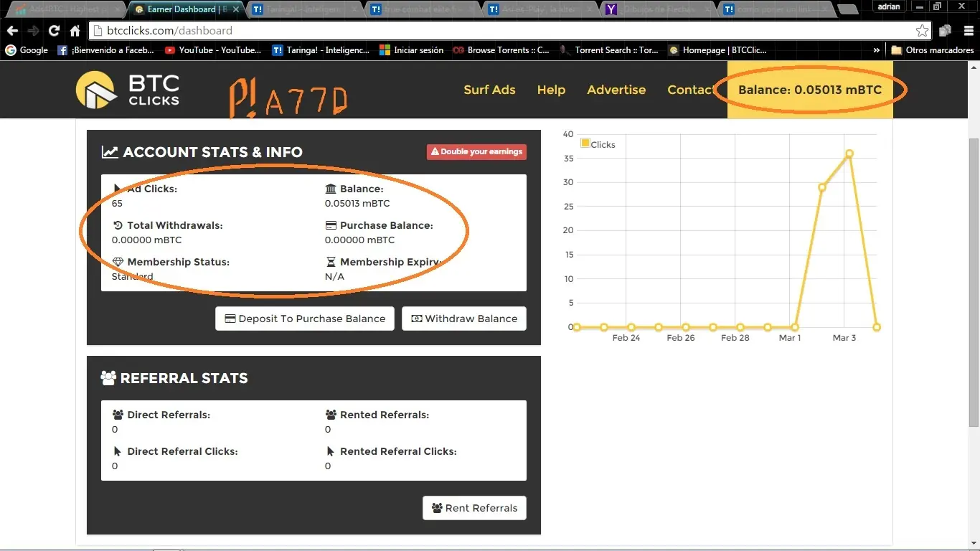Toggle the Clicks legend swatch on the chart
980x551 pixels.
[585, 143]
